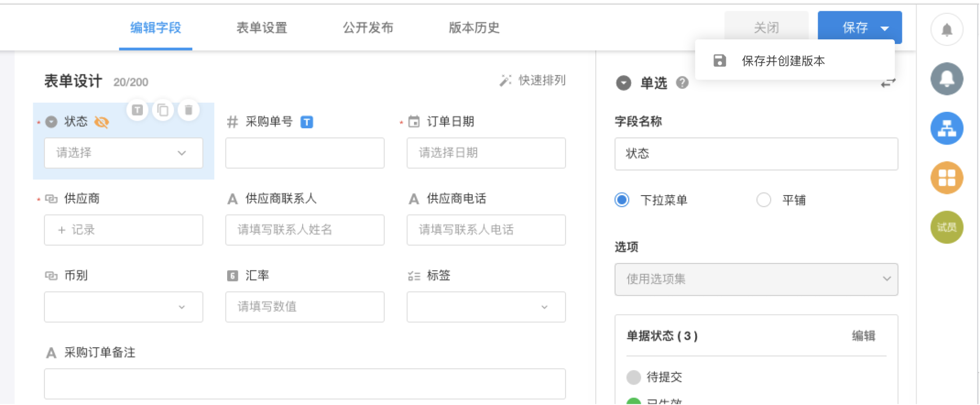Open the orange apps grid sidebar icon
This screenshot has height=405, width=980.
coord(946,178)
